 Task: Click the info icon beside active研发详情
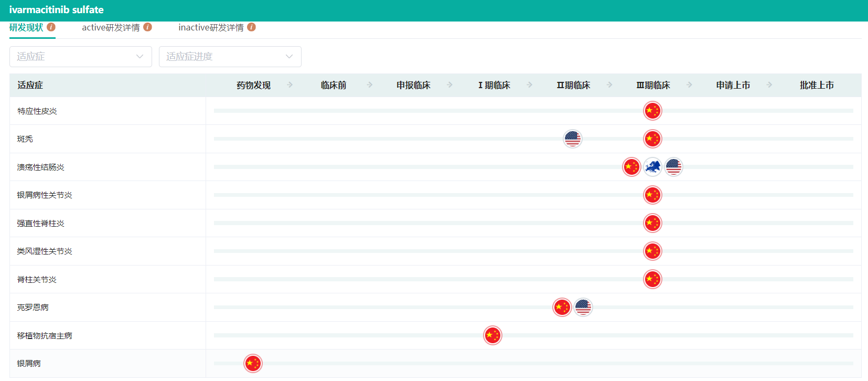tap(147, 27)
